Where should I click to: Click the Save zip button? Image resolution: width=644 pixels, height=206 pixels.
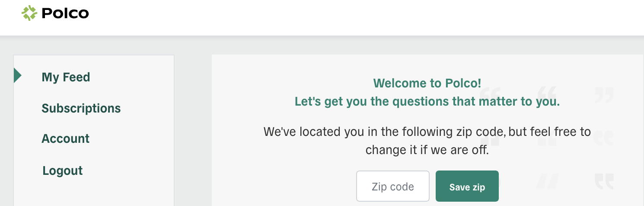click(x=467, y=186)
